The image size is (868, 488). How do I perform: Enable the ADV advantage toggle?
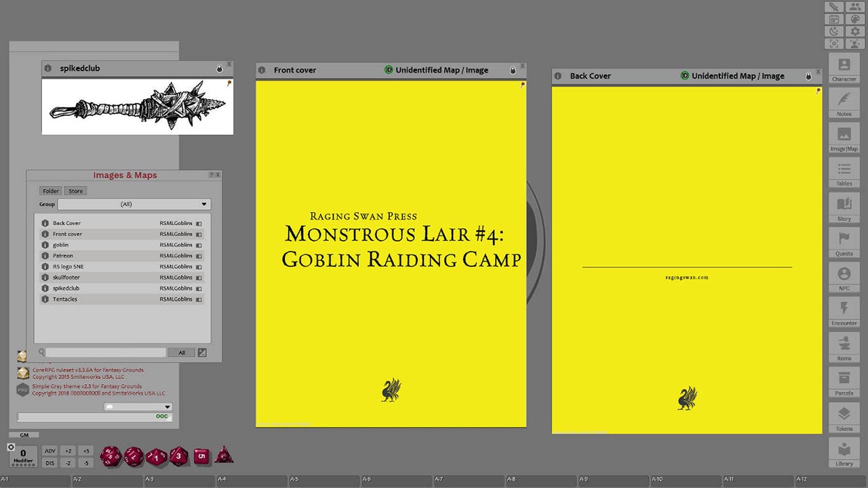(51, 451)
